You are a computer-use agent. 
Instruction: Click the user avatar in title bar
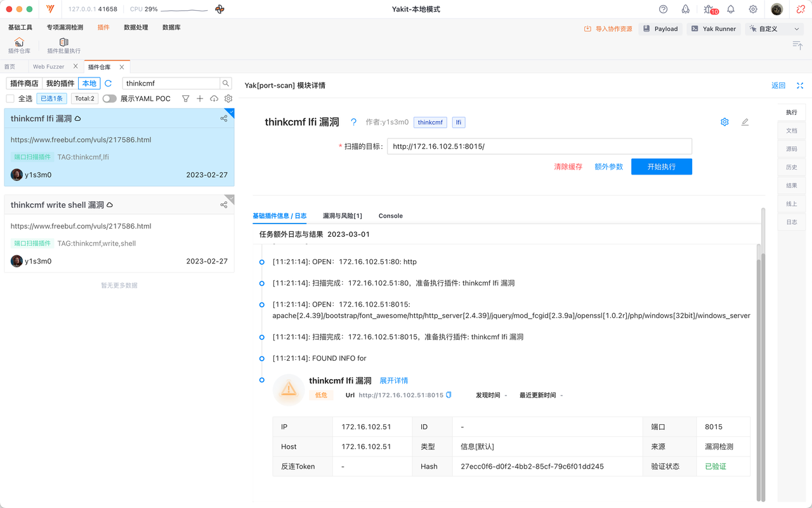[777, 10]
